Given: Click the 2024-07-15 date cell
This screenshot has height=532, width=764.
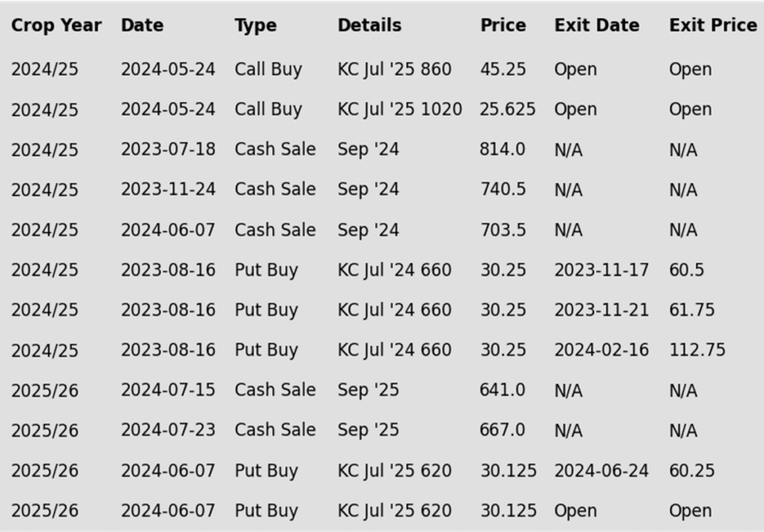Looking at the screenshot, I should point(168,389).
